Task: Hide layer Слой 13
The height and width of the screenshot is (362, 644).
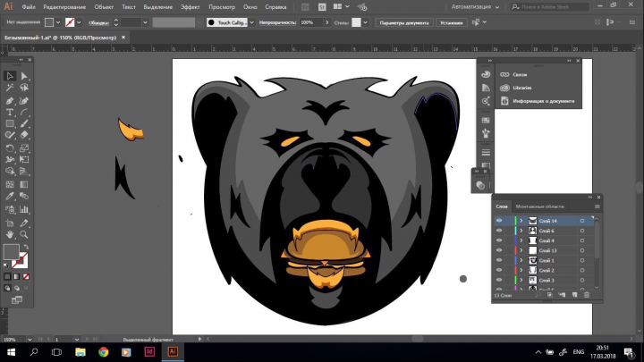Action: coord(499,250)
